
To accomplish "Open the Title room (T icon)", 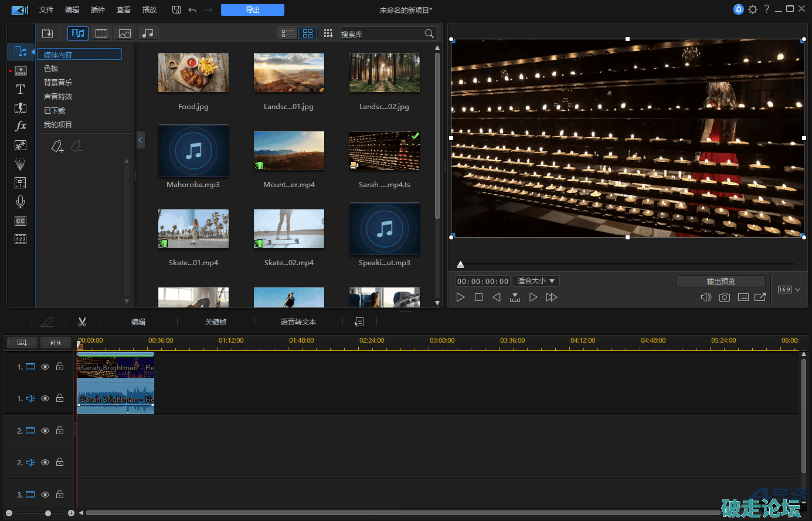I will (21, 89).
